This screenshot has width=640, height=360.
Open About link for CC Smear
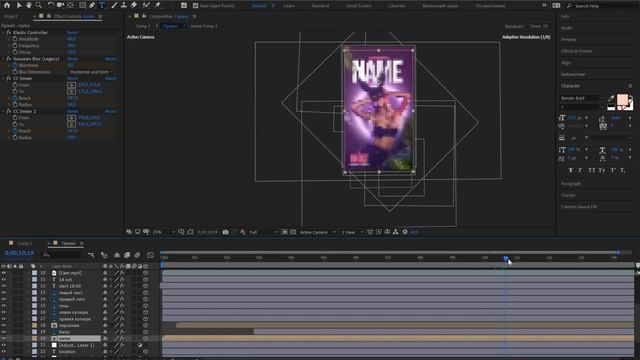[x=111, y=78]
